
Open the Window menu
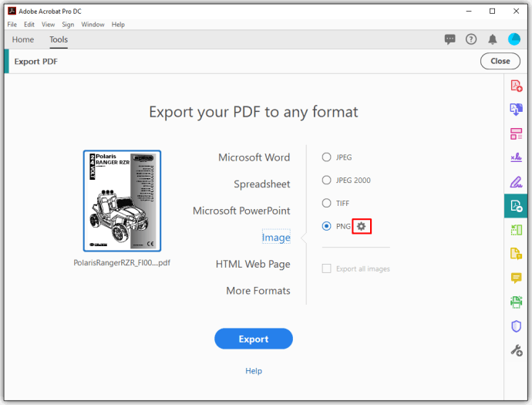[x=93, y=25]
